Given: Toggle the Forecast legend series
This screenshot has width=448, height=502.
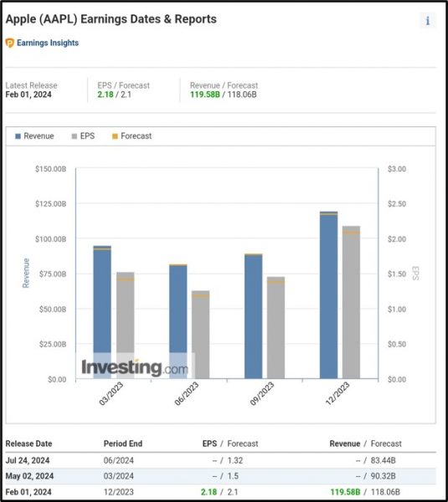Looking at the screenshot, I should 131,136.
